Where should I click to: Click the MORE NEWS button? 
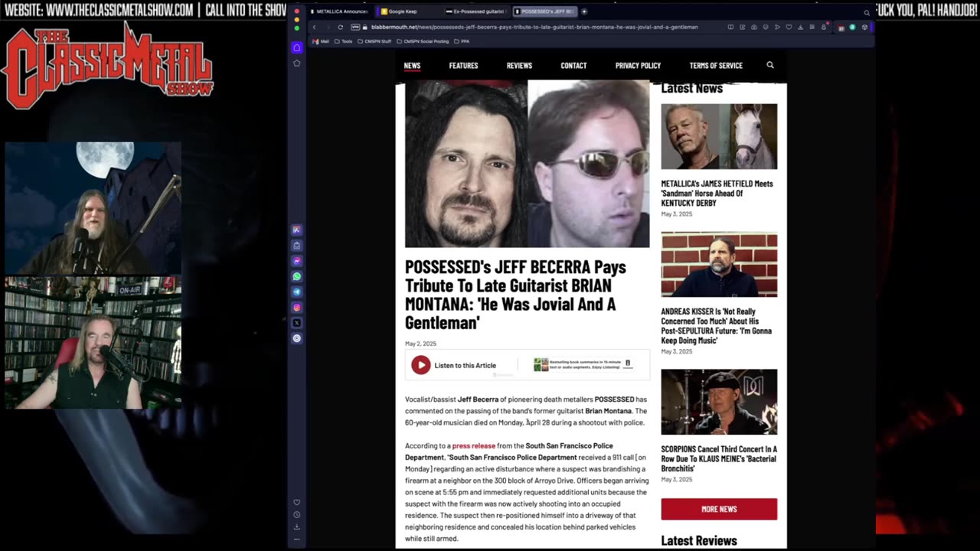point(719,509)
